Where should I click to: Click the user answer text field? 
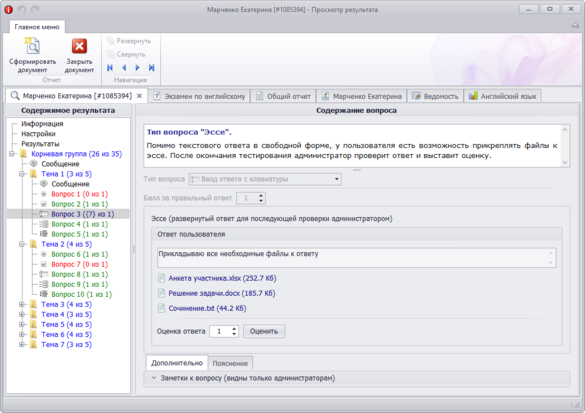point(357,257)
